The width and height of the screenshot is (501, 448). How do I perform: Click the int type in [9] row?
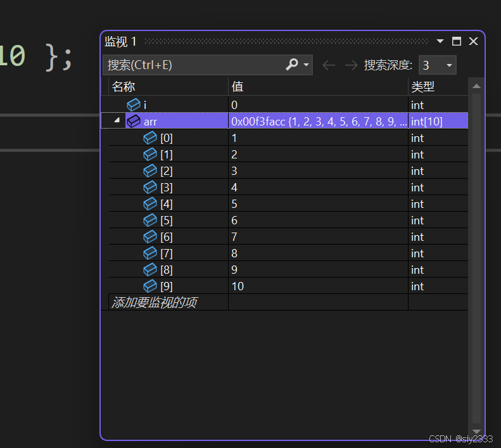(x=417, y=286)
